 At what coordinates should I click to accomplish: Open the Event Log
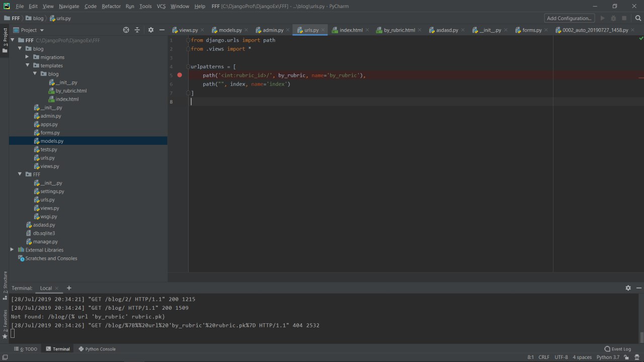click(617, 349)
